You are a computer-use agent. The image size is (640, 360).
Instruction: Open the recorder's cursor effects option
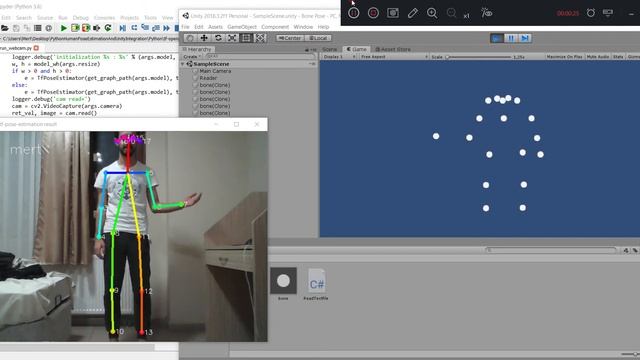point(486,13)
